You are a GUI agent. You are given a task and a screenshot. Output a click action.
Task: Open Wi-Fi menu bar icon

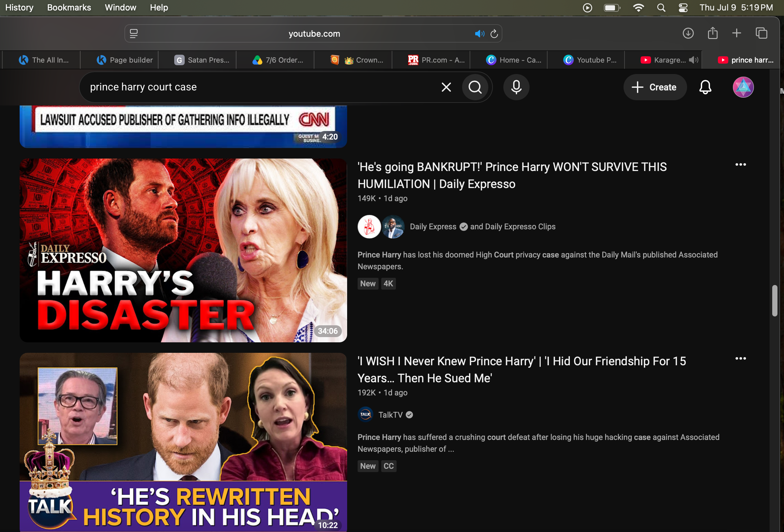pyautogui.click(x=638, y=8)
